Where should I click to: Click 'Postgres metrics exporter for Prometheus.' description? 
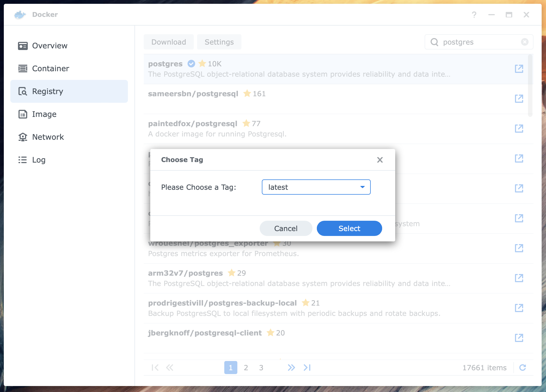[223, 254]
